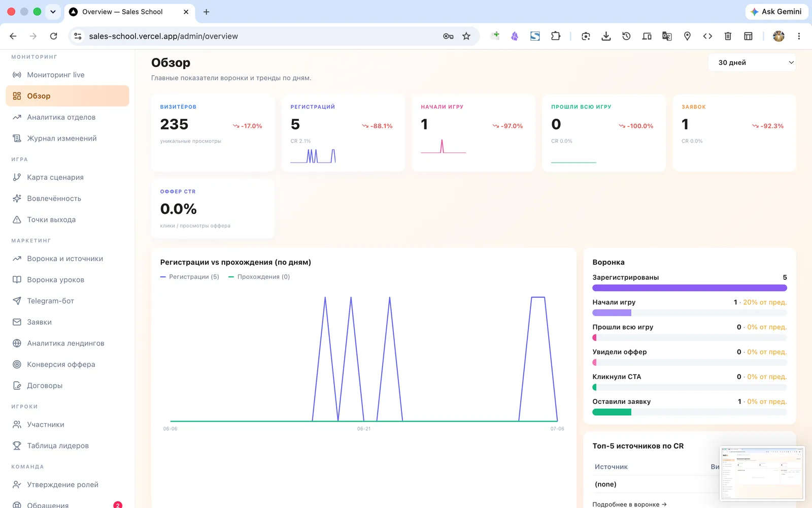Go to Вовлечённость section

pos(67,198)
